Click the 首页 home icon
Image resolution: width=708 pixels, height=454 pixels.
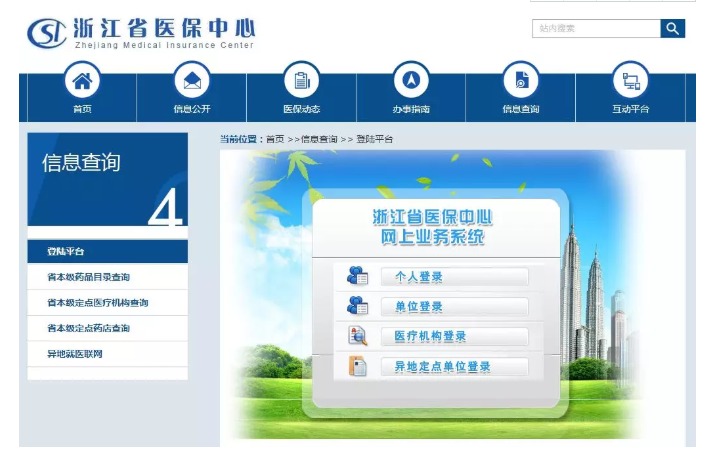83,80
